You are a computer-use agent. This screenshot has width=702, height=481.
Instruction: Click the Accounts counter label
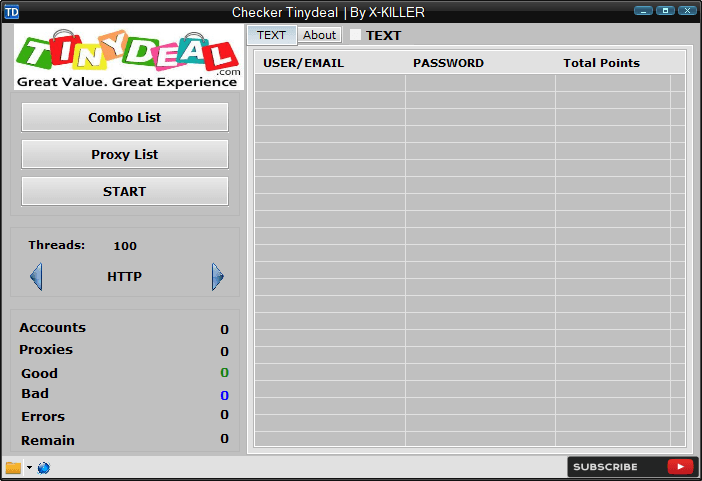click(52, 328)
